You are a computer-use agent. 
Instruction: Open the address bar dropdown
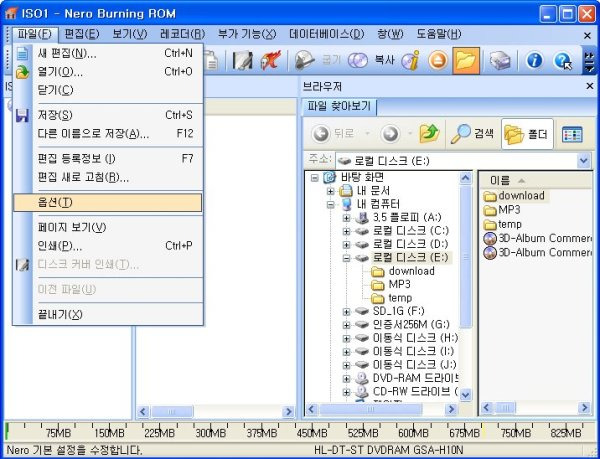[x=584, y=161]
